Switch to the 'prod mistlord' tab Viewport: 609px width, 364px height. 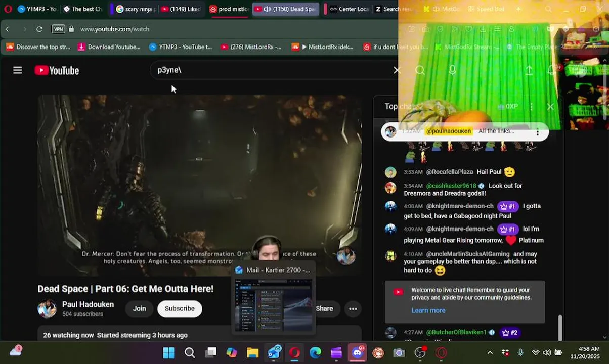click(x=229, y=9)
